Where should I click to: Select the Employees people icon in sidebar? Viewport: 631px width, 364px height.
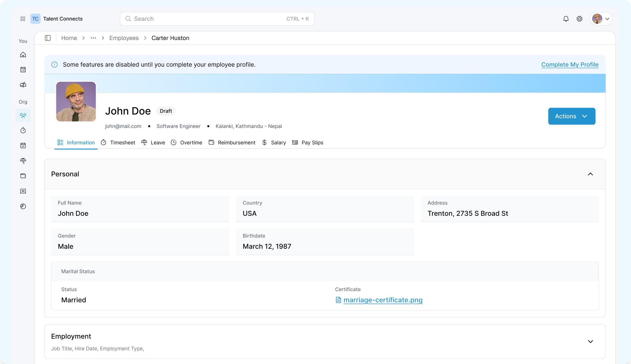point(23,115)
